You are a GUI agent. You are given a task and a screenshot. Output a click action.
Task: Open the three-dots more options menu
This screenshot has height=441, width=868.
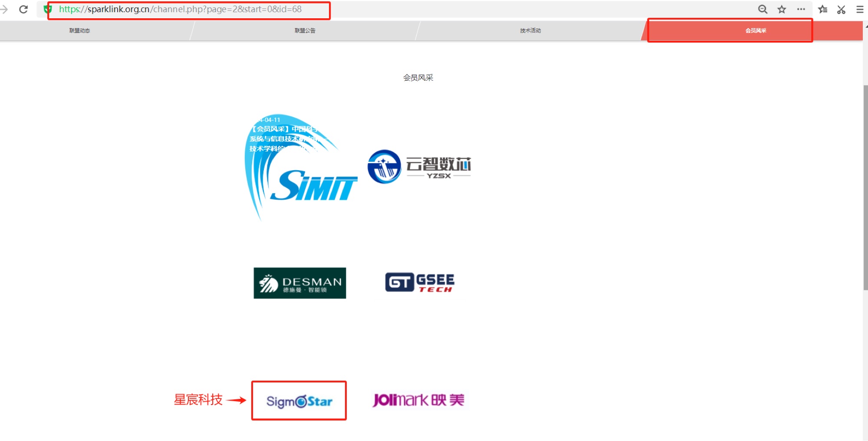tap(801, 9)
